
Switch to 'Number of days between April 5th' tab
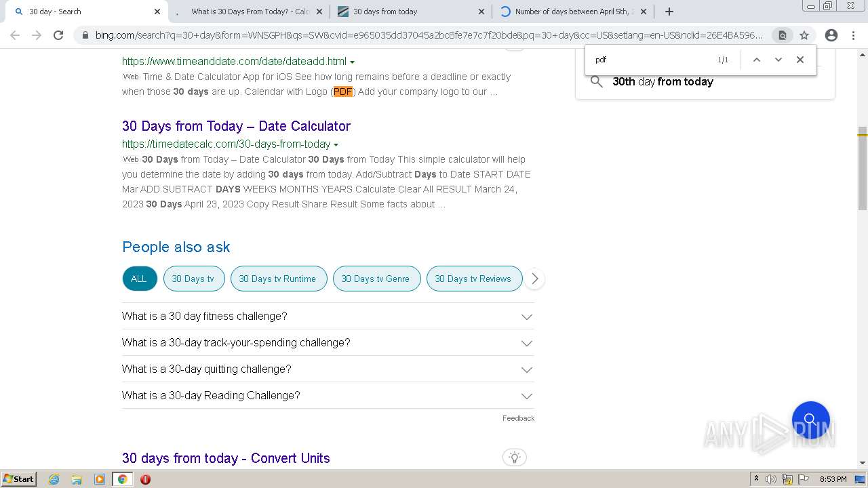coord(573,12)
